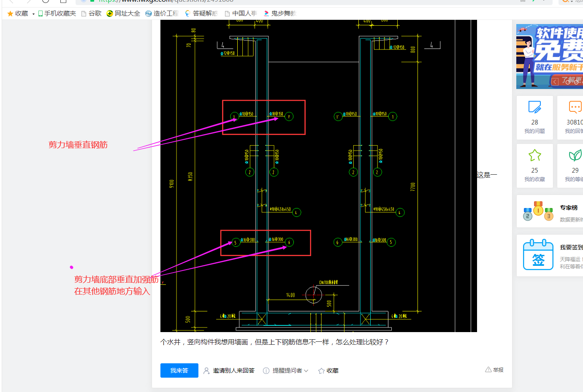583x392 pixels.
Task: Open the 我的回答 speech bubble icon
Action: [575, 107]
